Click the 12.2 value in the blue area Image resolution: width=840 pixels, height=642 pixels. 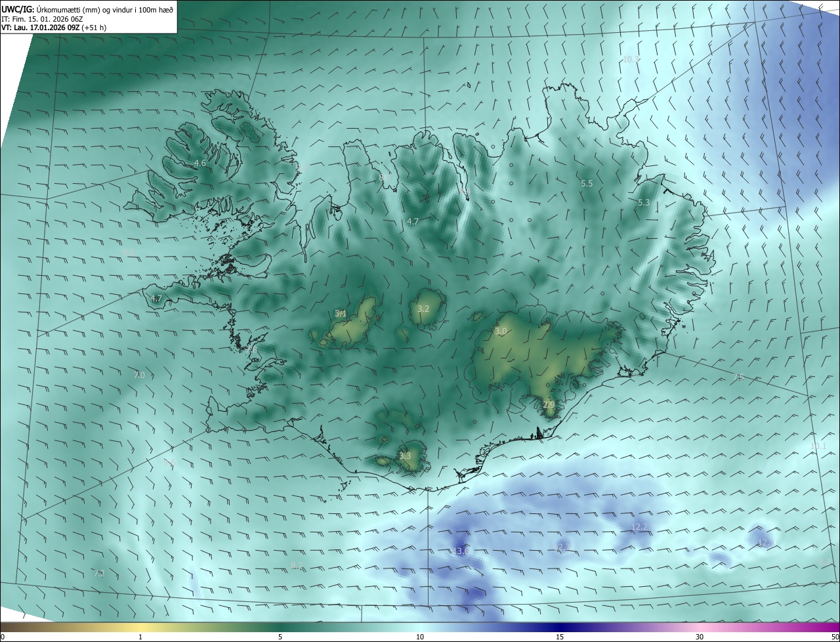click(x=639, y=527)
